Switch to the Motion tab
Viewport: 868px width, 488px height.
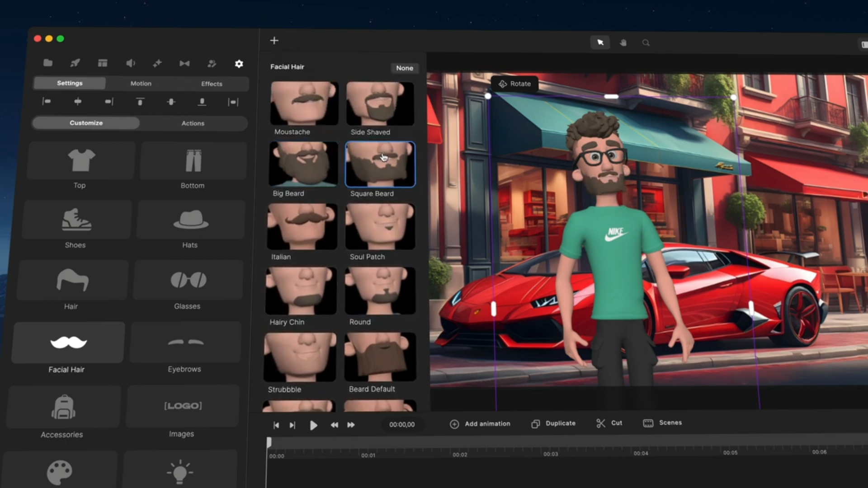(x=141, y=84)
